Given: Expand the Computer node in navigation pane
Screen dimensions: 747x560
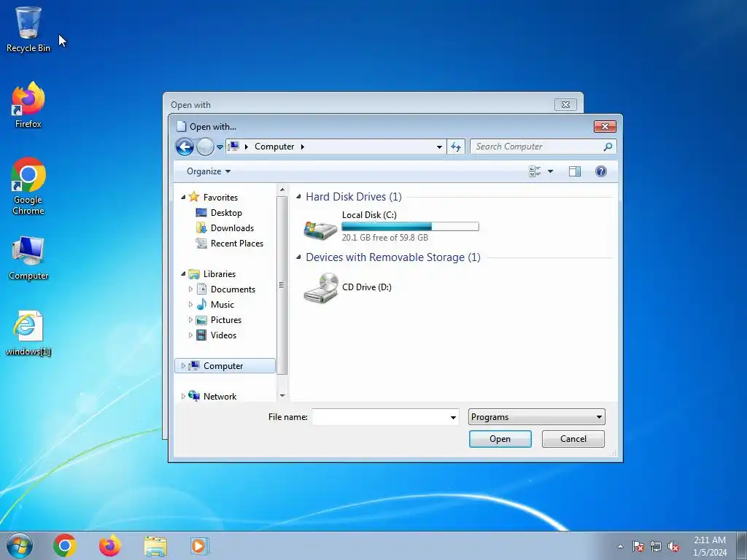Looking at the screenshot, I should 183,366.
